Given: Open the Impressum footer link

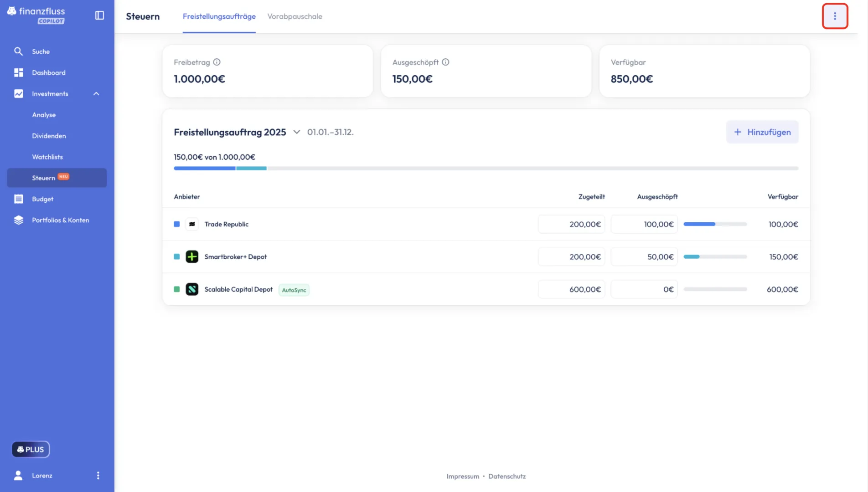Looking at the screenshot, I should tap(463, 476).
